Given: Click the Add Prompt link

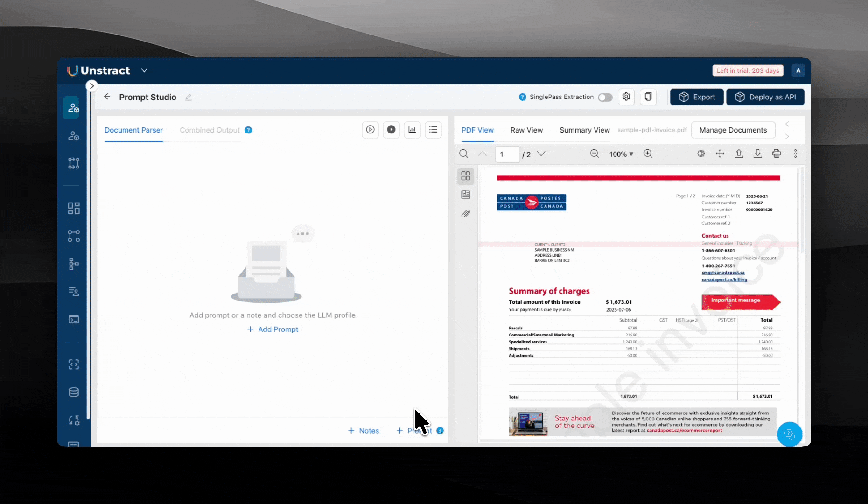Looking at the screenshot, I should pyautogui.click(x=273, y=329).
